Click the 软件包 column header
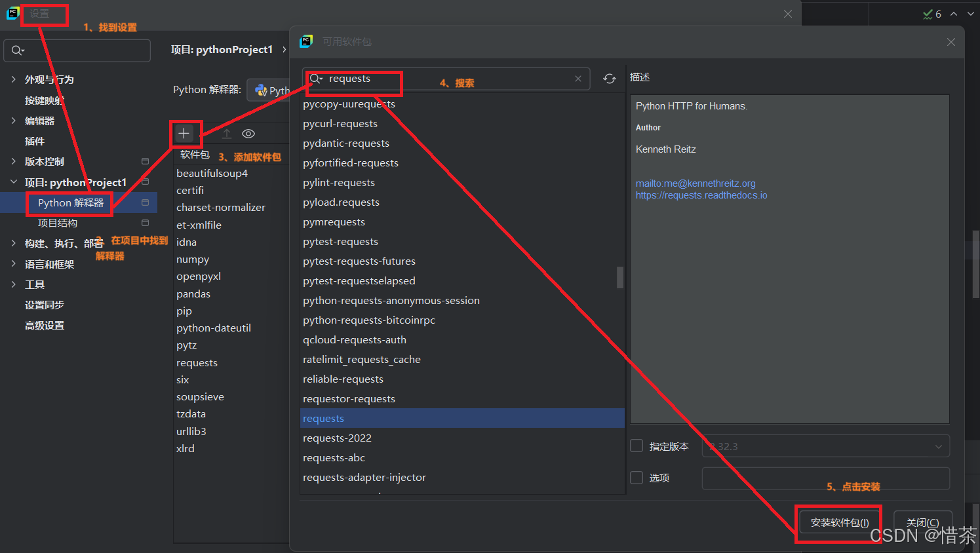The height and width of the screenshot is (553, 980). [195, 155]
